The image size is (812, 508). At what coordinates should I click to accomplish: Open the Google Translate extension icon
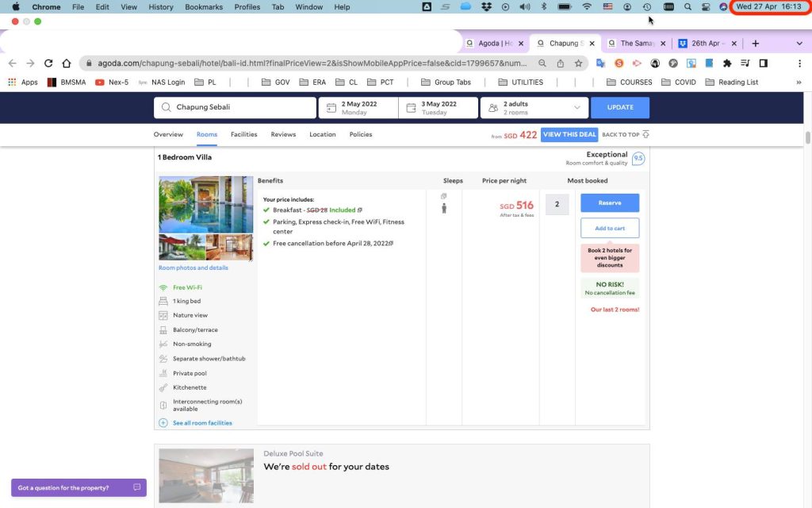tap(601, 63)
